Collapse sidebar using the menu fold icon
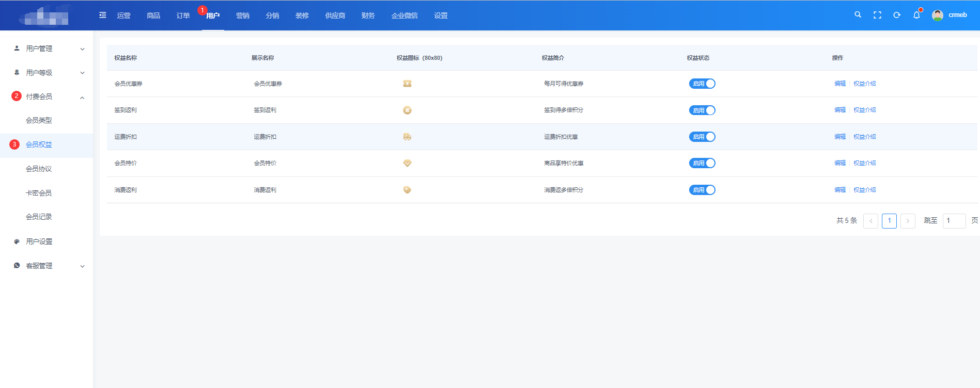This screenshot has width=980, height=388. click(103, 15)
